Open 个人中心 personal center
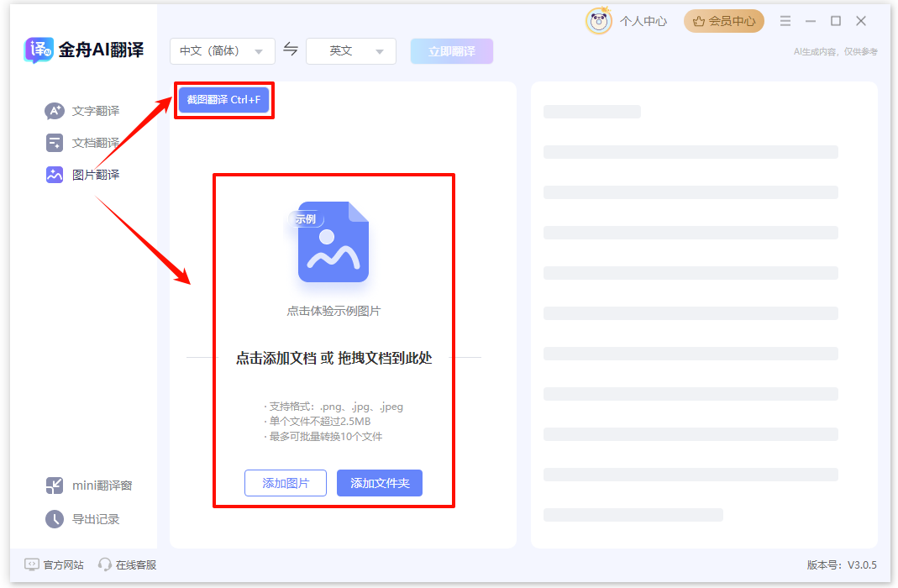 pyautogui.click(x=643, y=21)
